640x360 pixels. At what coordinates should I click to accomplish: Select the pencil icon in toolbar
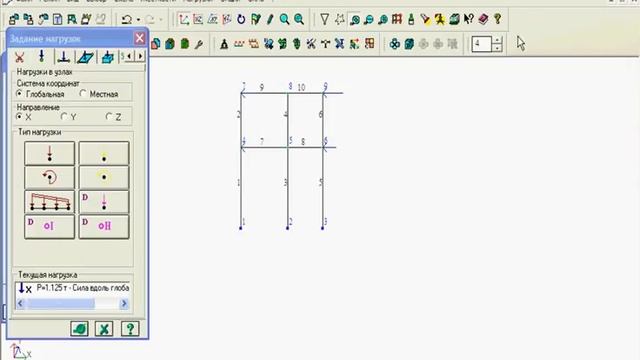[x=270, y=19]
